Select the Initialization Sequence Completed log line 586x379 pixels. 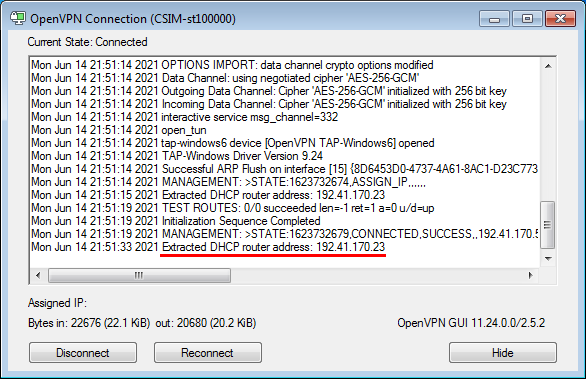coord(176,221)
